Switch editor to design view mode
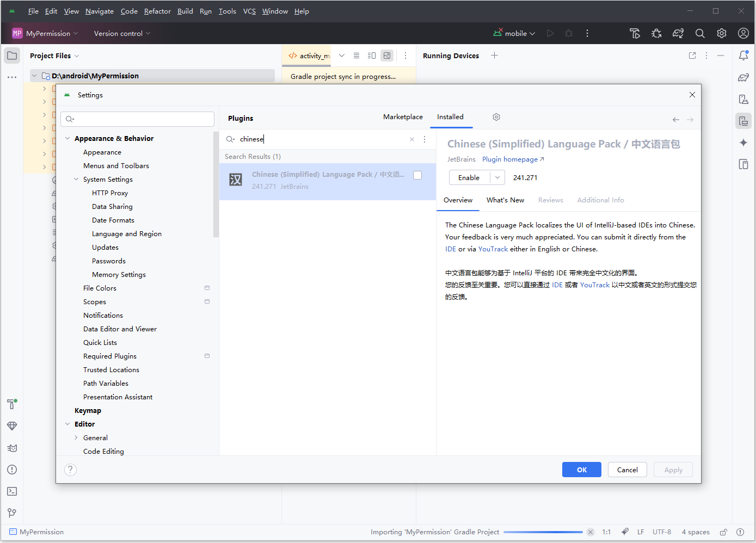756x543 pixels. click(387, 55)
